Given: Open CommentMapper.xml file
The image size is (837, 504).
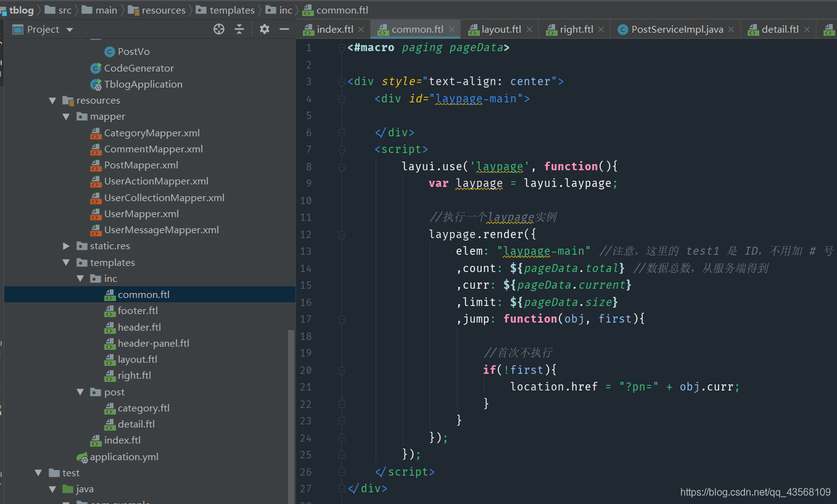Looking at the screenshot, I should click(x=147, y=149).
